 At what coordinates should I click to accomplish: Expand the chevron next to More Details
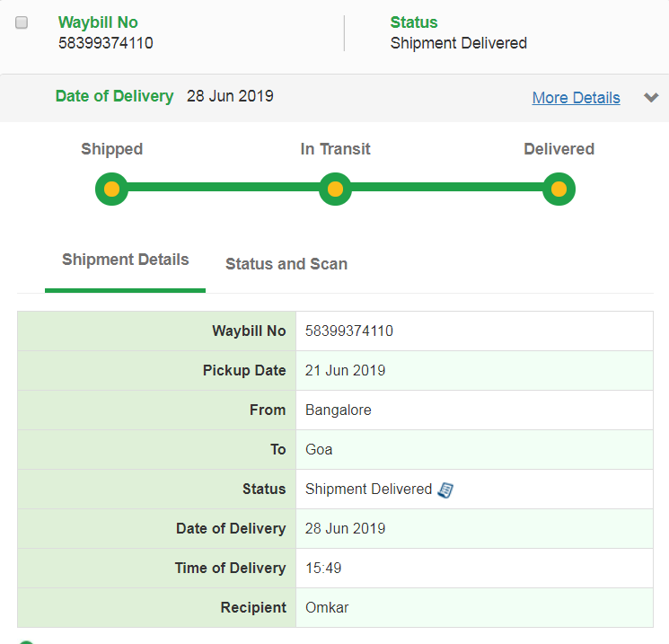coord(651,98)
